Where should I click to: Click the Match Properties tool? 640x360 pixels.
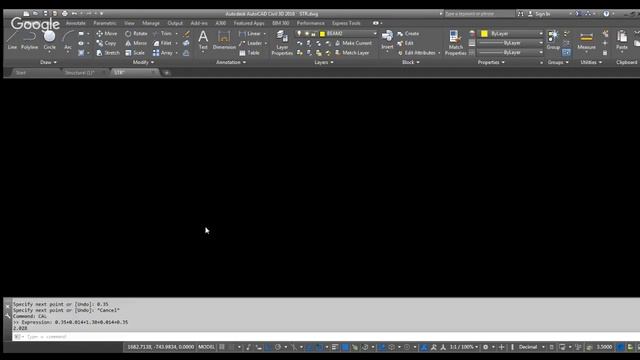(x=455, y=42)
